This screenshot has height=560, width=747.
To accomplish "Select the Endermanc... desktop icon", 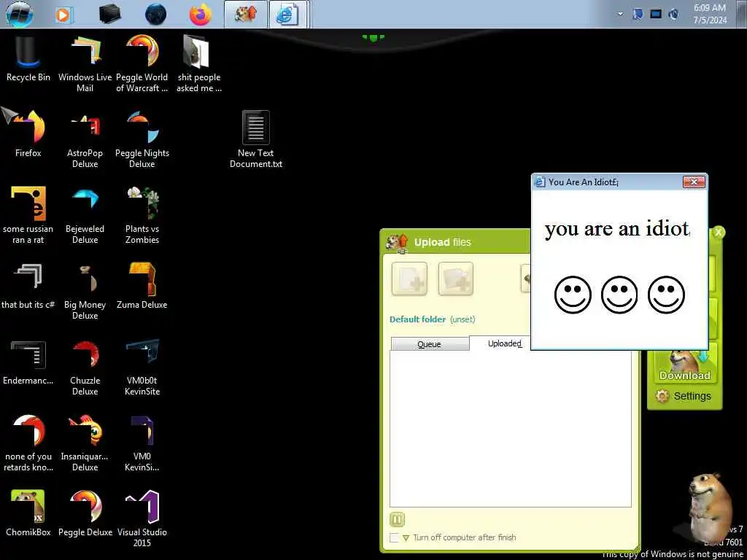I will tap(28, 362).
